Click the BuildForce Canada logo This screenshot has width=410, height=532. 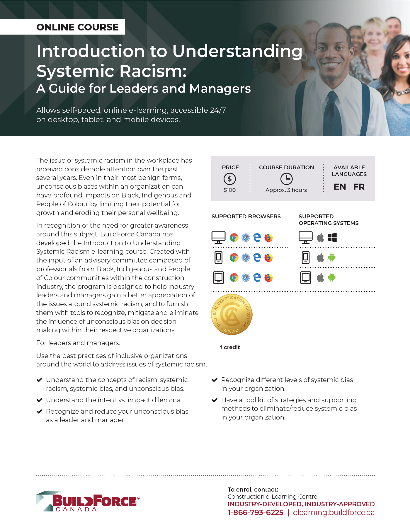pos(88,501)
